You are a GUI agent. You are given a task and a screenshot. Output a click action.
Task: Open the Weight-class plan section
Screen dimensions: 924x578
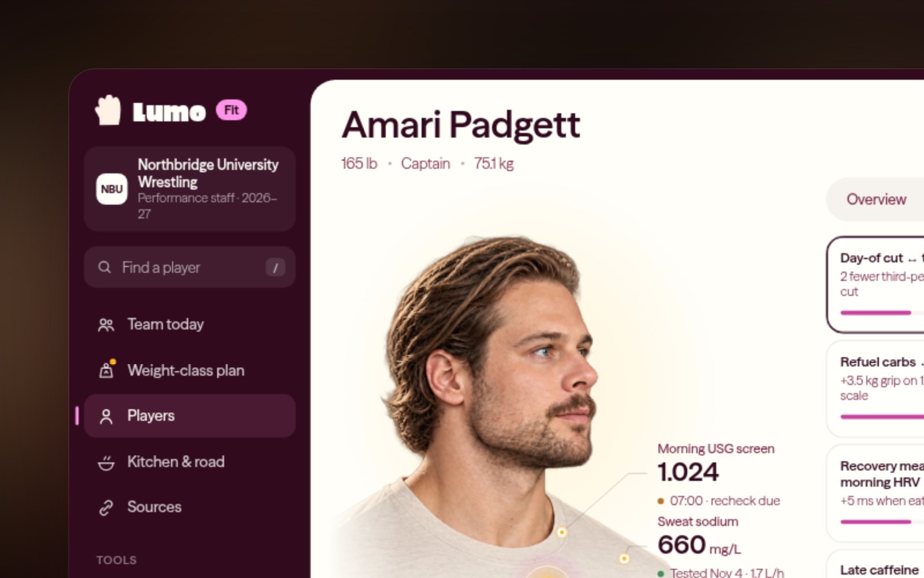tap(190, 370)
